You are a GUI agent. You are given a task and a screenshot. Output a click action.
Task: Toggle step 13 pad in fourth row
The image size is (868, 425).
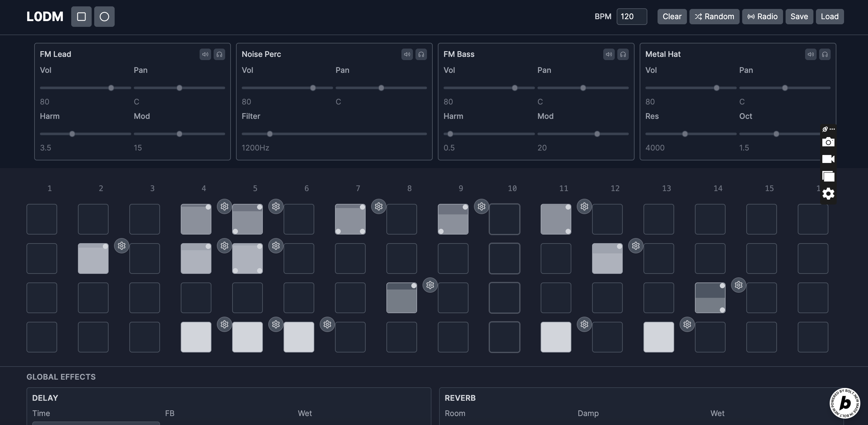[x=659, y=337]
